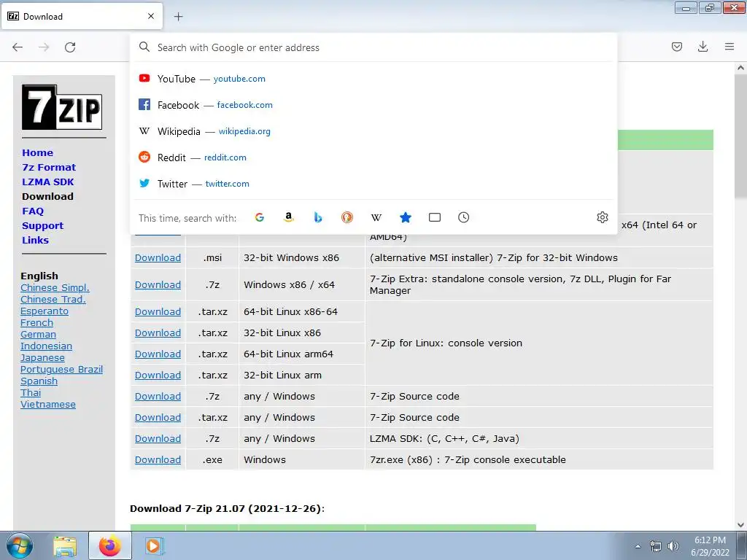This screenshot has height=560, width=747.
Task: Switch language to Chinese Trad.
Action: (53, 300)
